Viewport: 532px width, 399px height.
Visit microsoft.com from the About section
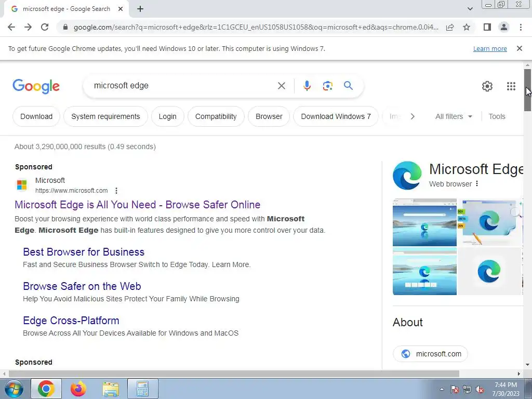click(x=430, y=354)
